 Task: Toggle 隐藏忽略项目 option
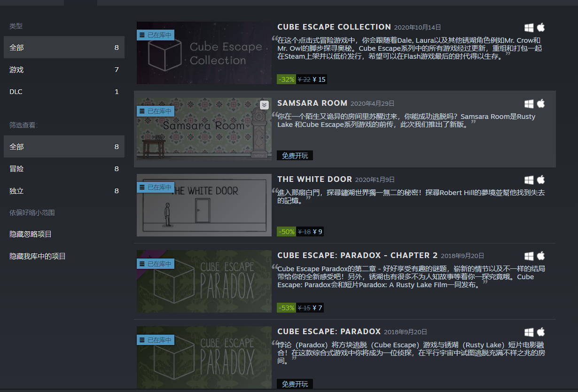point(31,234)
